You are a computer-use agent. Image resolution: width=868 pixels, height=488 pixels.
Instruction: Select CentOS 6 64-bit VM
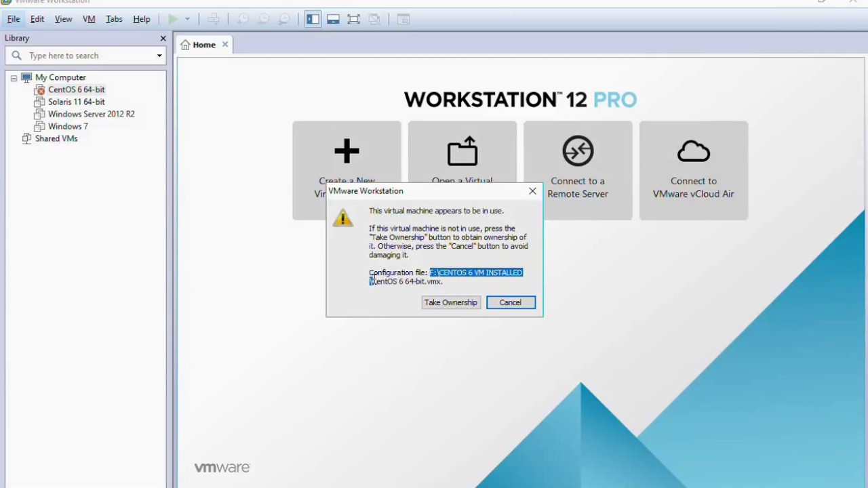pos(76,89)
